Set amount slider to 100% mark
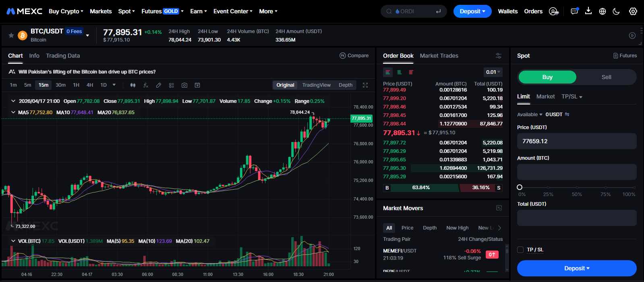 (x=634, y=188)
